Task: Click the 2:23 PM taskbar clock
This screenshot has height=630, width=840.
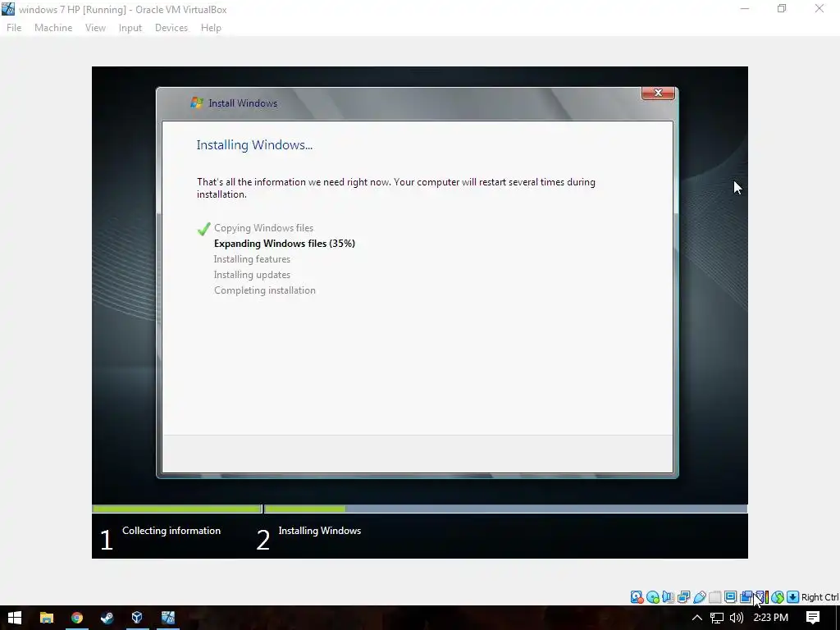Action: click(x=770, y=618)
